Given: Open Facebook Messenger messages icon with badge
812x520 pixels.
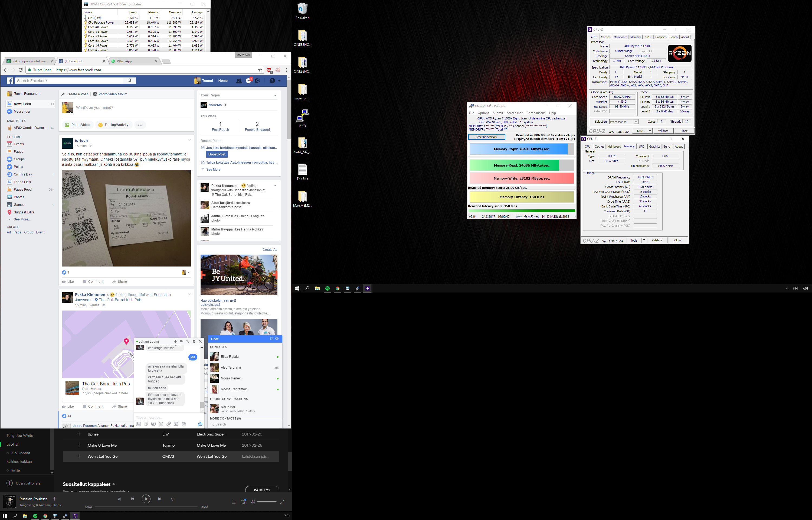Looking at the screenshot, I should pyautogui.click(x=249, y=81).
